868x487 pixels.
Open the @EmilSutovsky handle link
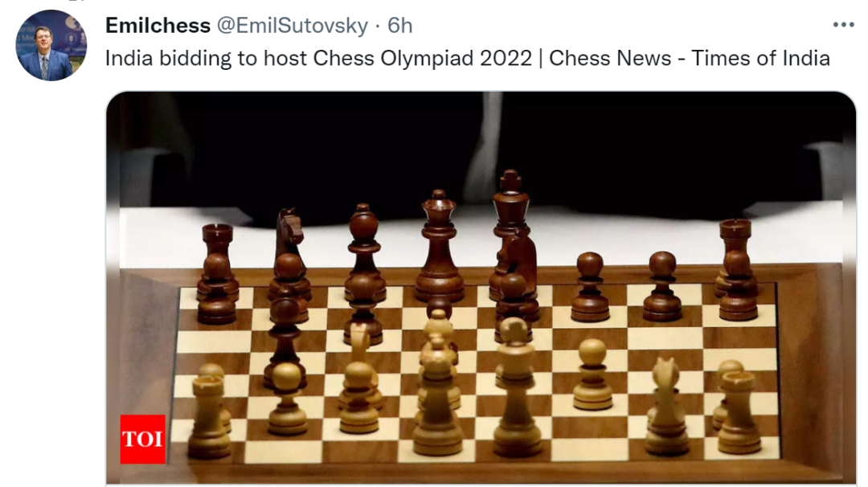[292, 26]
